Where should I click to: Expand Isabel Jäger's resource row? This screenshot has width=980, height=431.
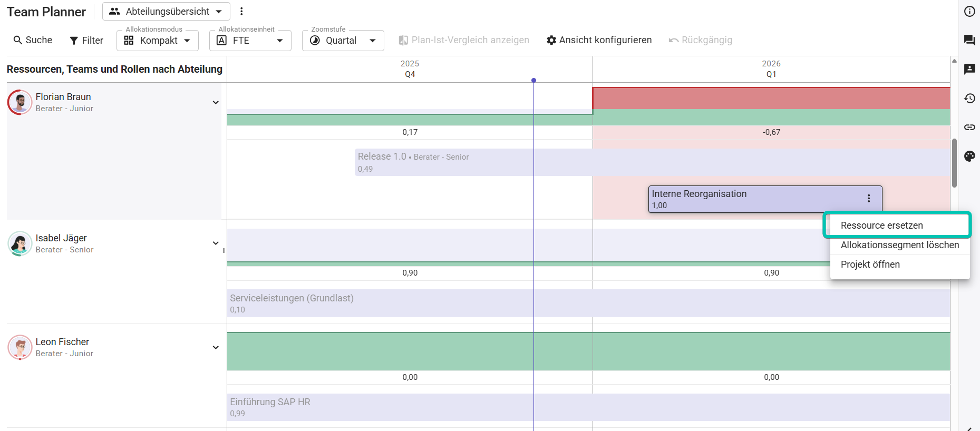[216, 243]
